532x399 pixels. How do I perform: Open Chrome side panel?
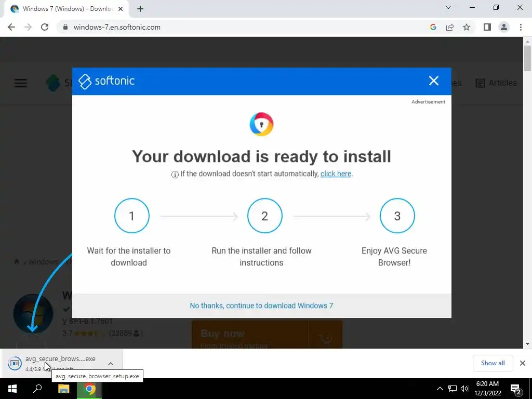[487, 27]
